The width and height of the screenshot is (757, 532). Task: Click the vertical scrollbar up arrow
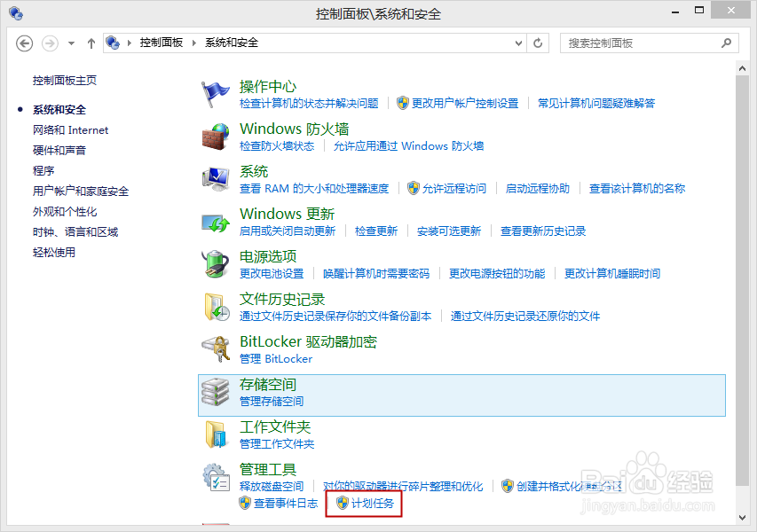click(x=742, y=69)
